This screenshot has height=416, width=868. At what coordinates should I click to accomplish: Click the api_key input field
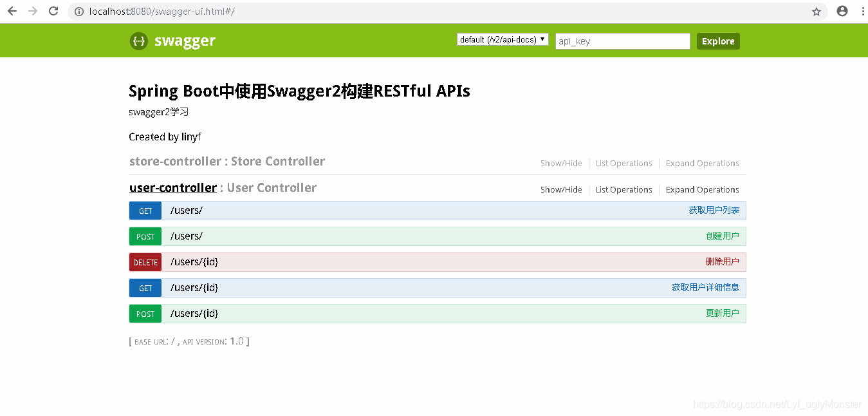623,41
